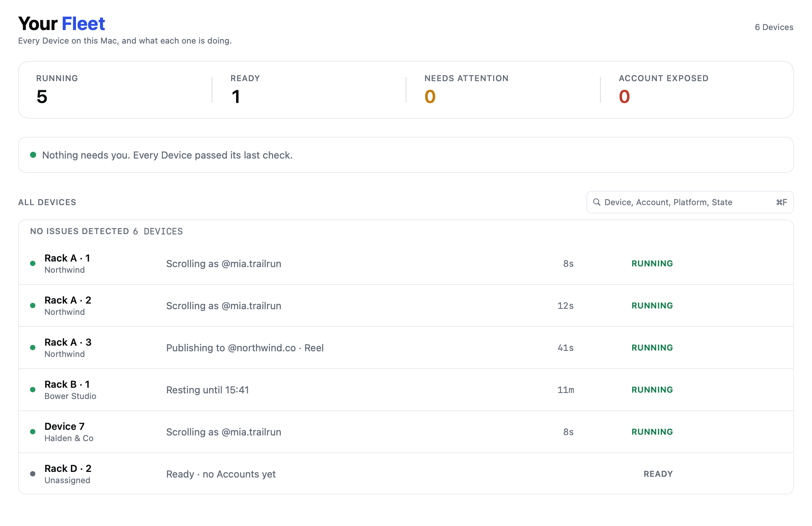This screenshot has height=526, width=812.
Task: Open the Rack A · 1 device name
Action: 67,258
